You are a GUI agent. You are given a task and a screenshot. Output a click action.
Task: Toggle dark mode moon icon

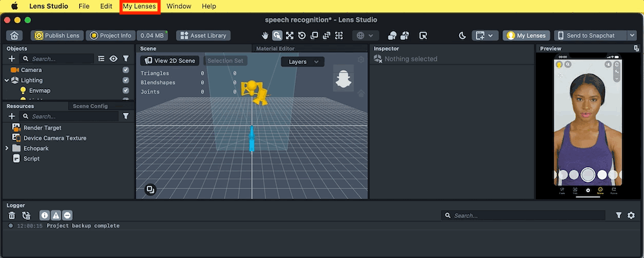tap(462, 35)
